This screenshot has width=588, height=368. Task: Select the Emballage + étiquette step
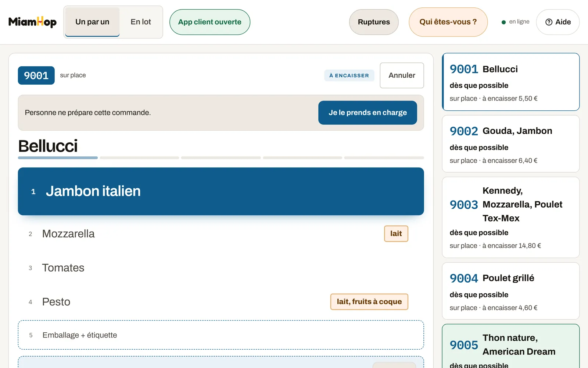[x=221, y=335]
